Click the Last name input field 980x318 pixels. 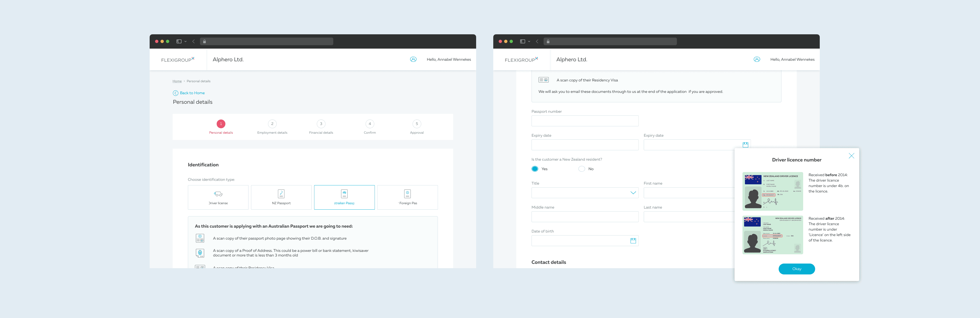[x=689, y=217]
